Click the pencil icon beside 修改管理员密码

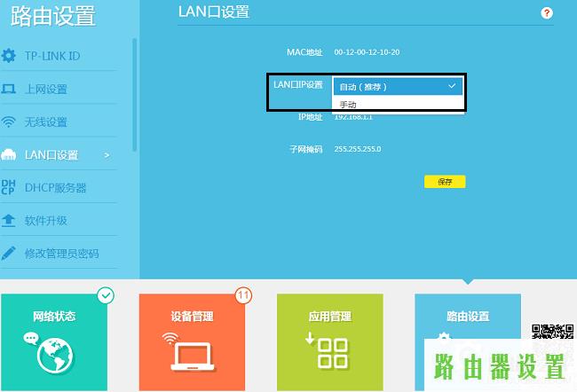click(9, 253)
